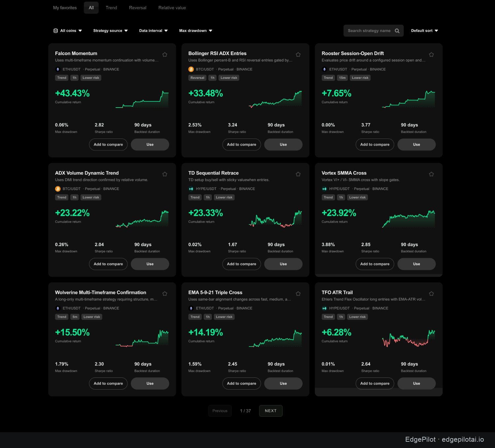Image resolution: width=495 pixels, height=448 pixels.
Task: Add TFO ATR Trail to compare
Action: pyautogui.click(x=375, y=383)
